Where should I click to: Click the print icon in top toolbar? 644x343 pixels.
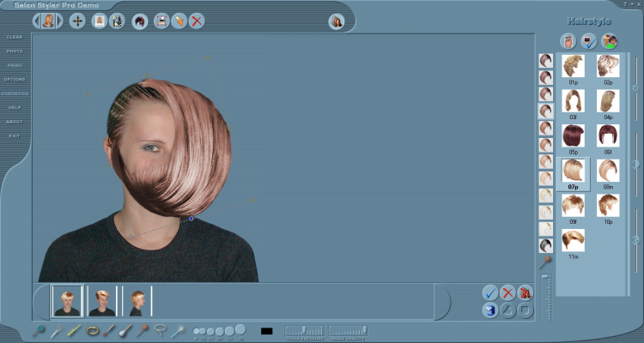pos(161,21)
